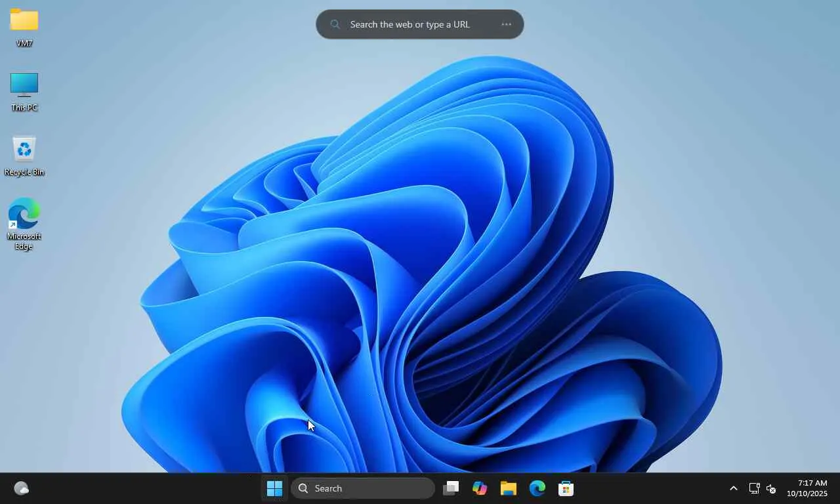Open Microsoft Store from the taskbar
Screen dimensions: 840x504
coord(566,488)
